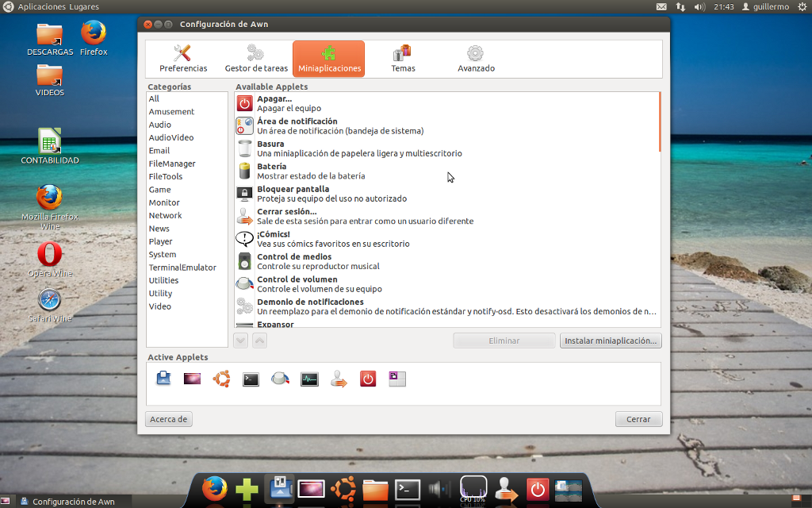812x508 pixels.
Task: Select the News category
Action: (x=159, y=229)
